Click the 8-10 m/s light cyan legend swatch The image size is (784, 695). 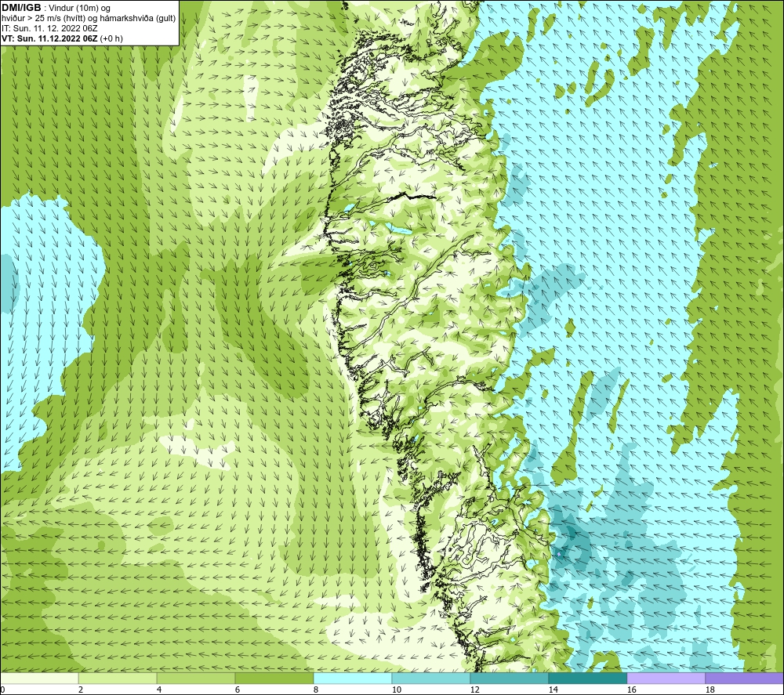click(353, 679)
